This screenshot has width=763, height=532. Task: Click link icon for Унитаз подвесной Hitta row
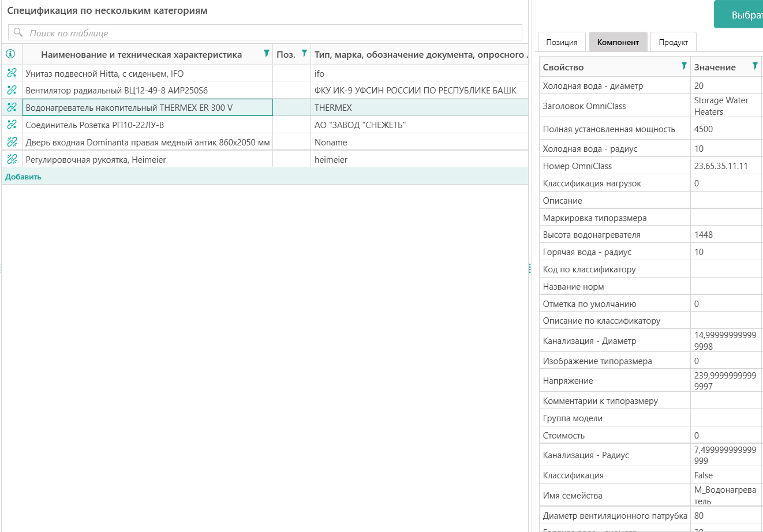[x=12, y=73]
